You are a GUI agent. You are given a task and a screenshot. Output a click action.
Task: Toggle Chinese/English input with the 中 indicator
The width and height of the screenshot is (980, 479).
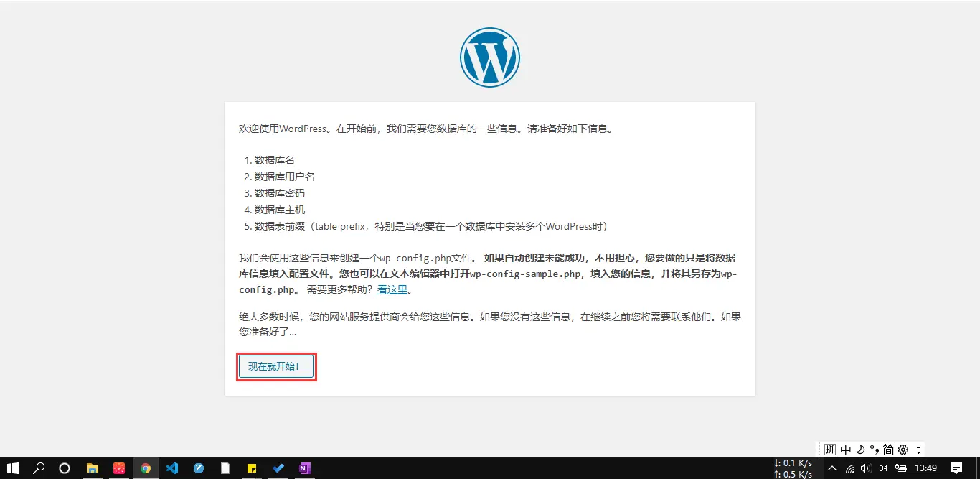pyautogui.click(x=845, y=449)
